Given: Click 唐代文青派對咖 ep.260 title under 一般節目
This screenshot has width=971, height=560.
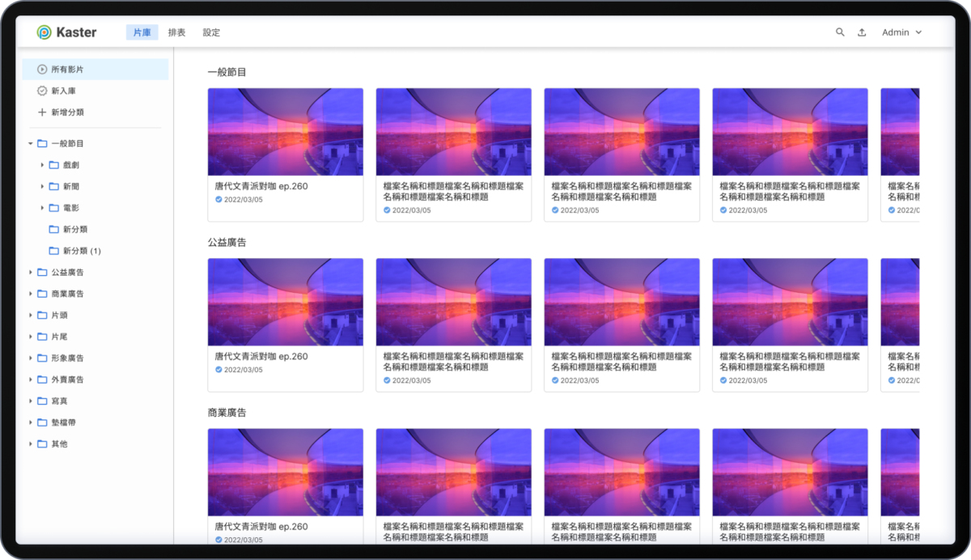Looking at the screenshot, I should pos(261,186).
